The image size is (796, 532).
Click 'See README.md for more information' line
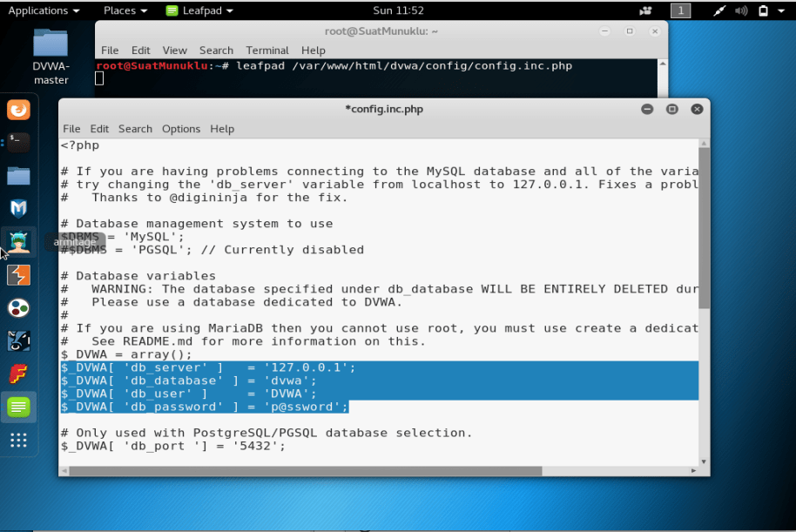243,341
